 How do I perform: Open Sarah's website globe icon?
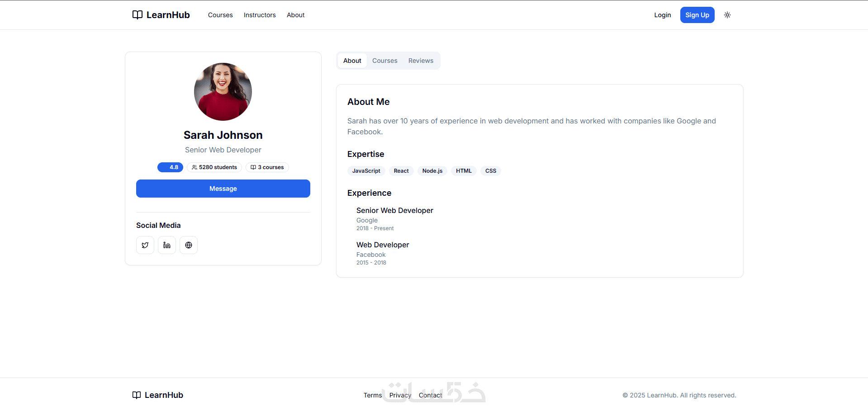click(189, 245)
